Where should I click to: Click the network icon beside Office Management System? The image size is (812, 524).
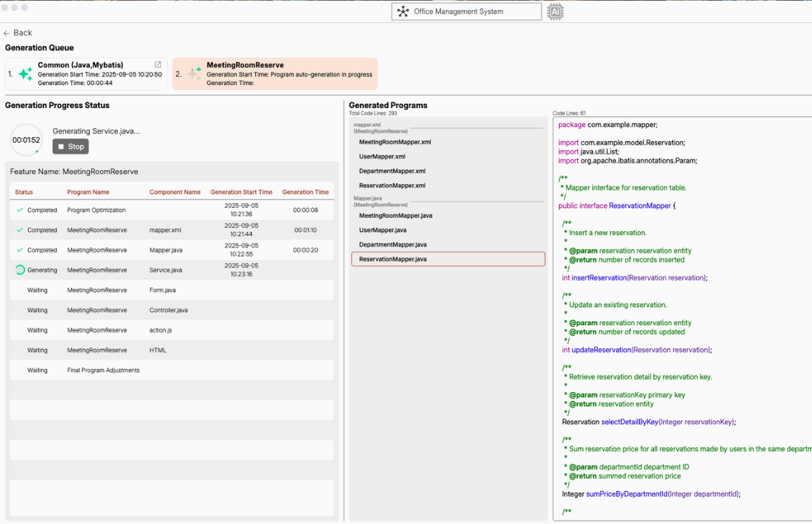coord(403,12)
